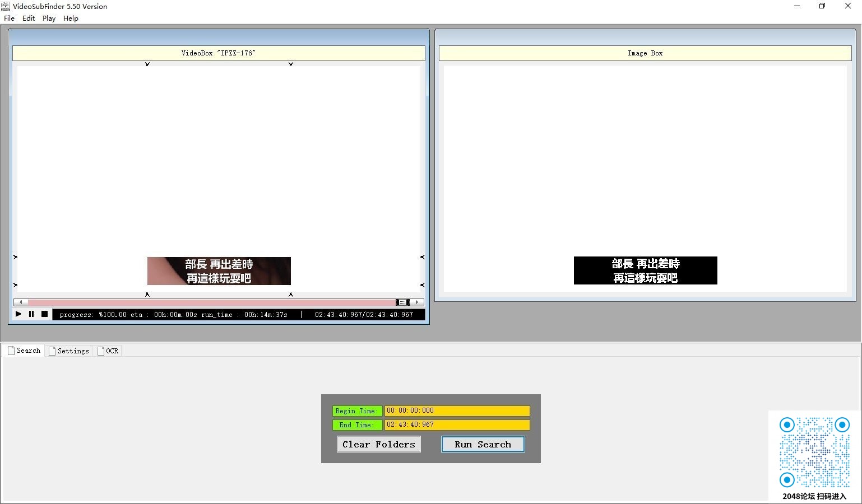Click the Play video button
This screenshot has height=504, width=862.
18,314
